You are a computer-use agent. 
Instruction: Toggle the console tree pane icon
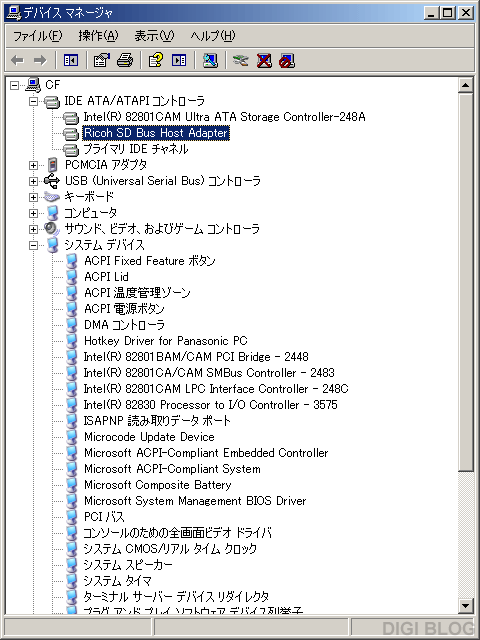coord(71,61)
